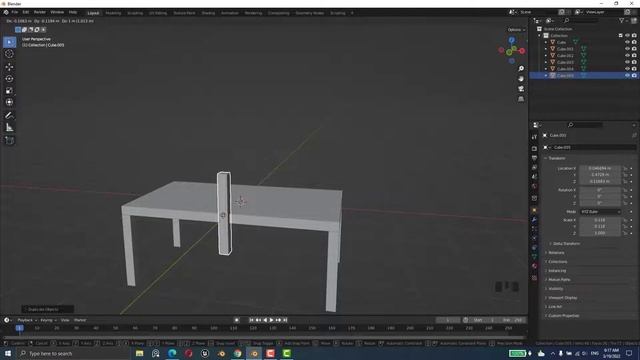
Task: Open the Window menu
Action: coord(57,12)
